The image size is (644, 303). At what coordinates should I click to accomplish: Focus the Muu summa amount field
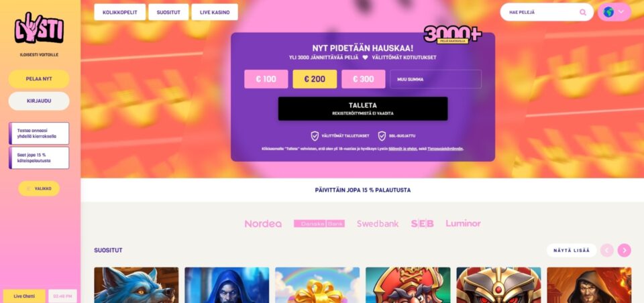click(x=435, y=79)
